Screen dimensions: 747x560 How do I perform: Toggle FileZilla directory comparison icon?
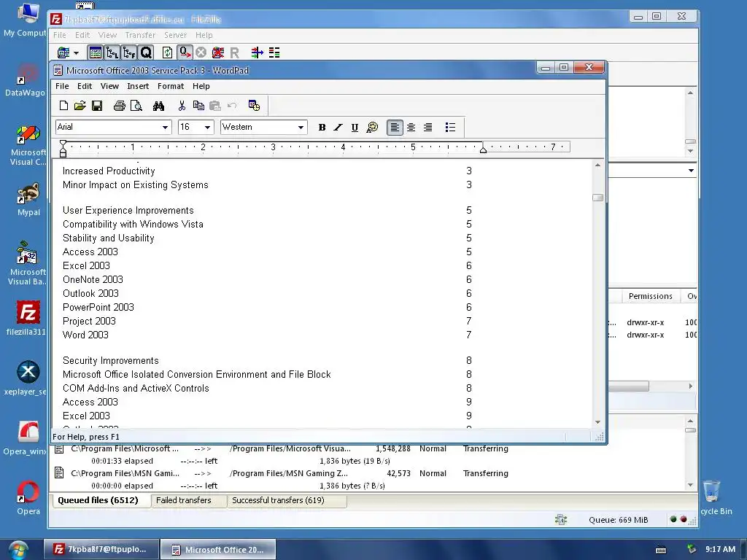pos(274,52)
